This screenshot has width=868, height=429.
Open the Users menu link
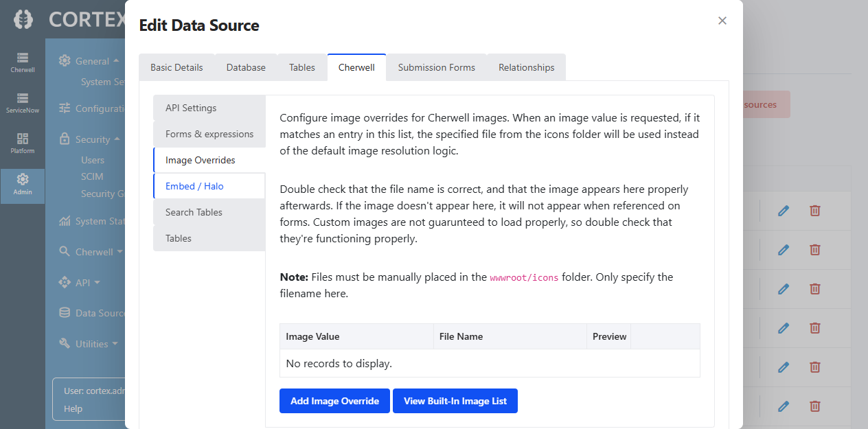[93, 159]
